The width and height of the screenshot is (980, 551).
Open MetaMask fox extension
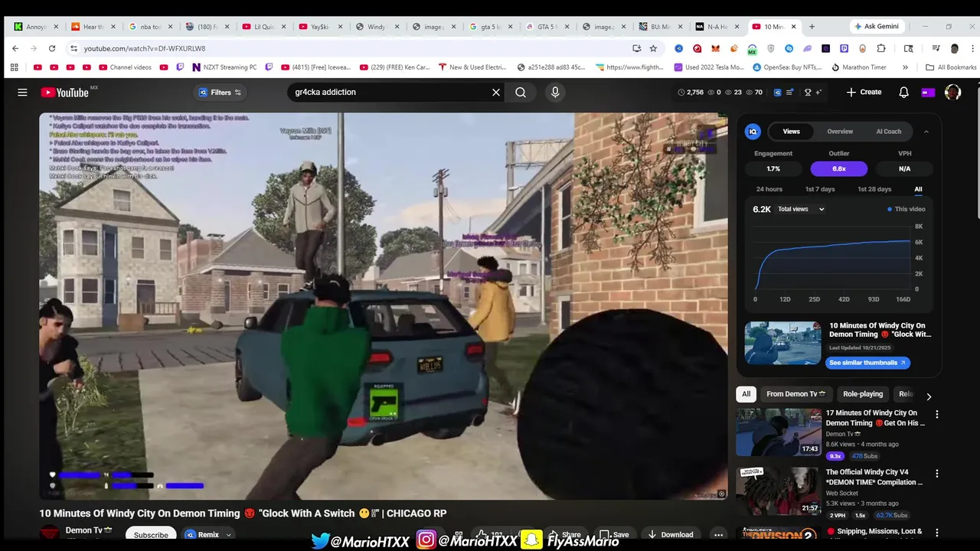point(715,48)
